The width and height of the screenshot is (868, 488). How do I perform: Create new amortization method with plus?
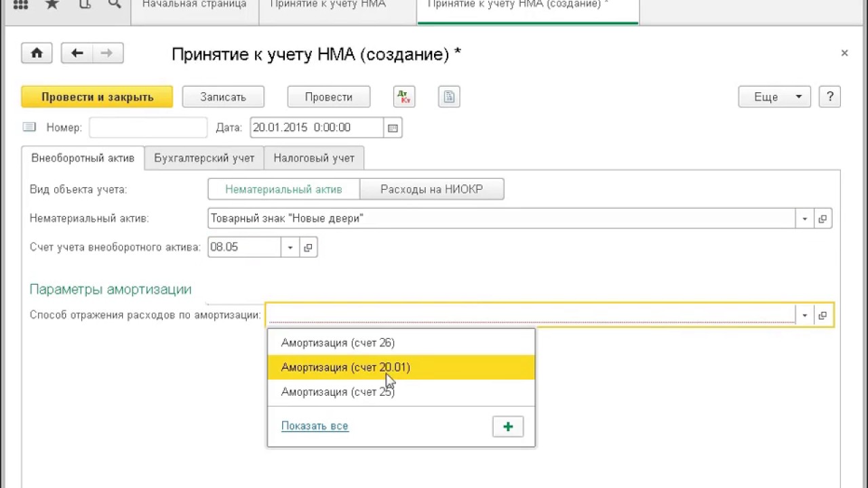(x=508, y=426)
